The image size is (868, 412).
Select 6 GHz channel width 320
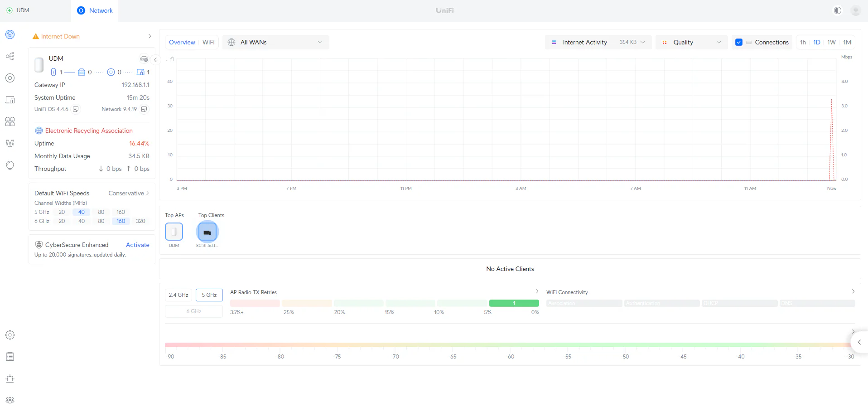pos(140,221)
